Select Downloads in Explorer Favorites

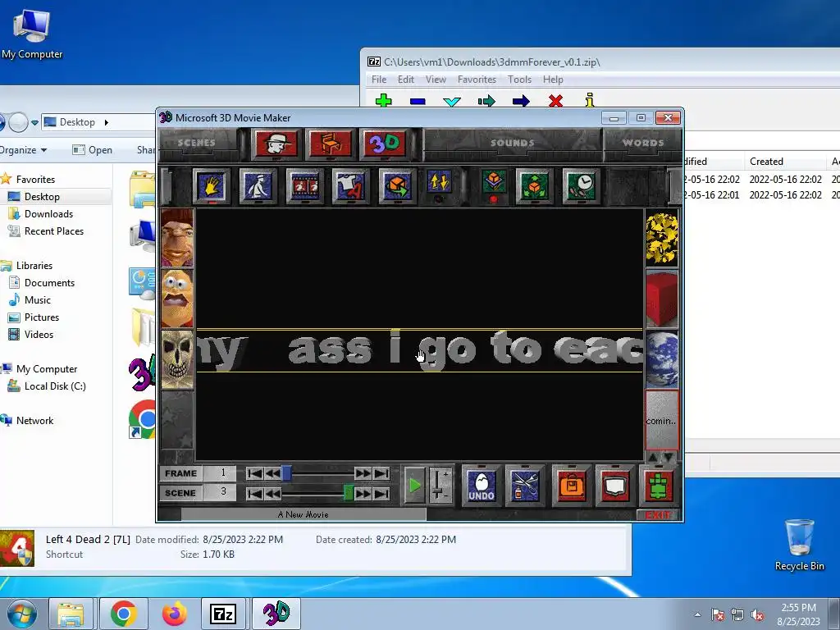click(48, 214)
